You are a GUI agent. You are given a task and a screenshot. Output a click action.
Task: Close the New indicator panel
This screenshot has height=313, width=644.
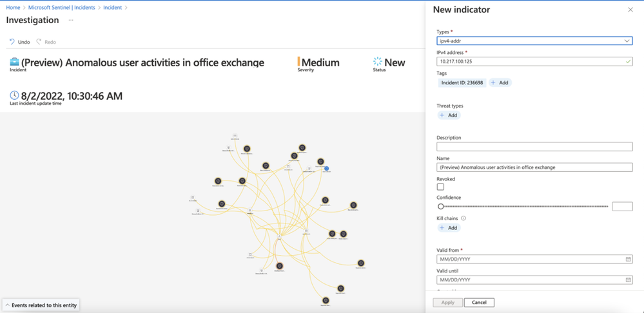click(x=630, y=10)
